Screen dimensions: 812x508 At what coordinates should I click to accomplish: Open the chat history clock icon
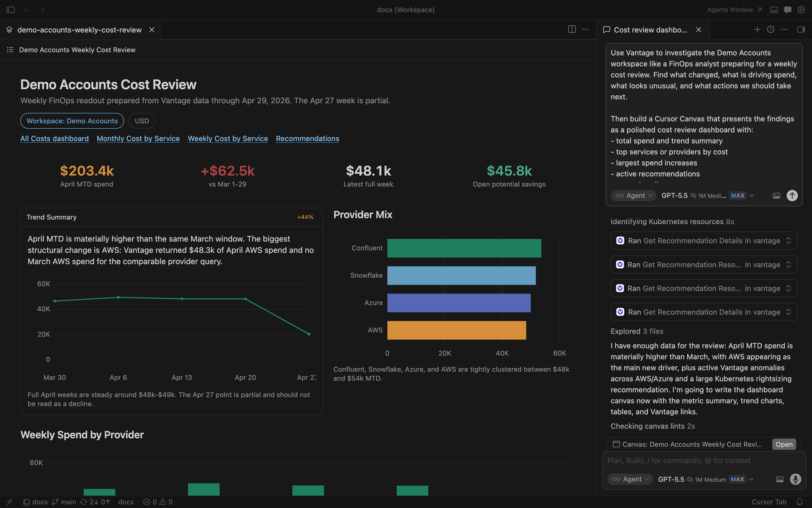coord(771,29)
